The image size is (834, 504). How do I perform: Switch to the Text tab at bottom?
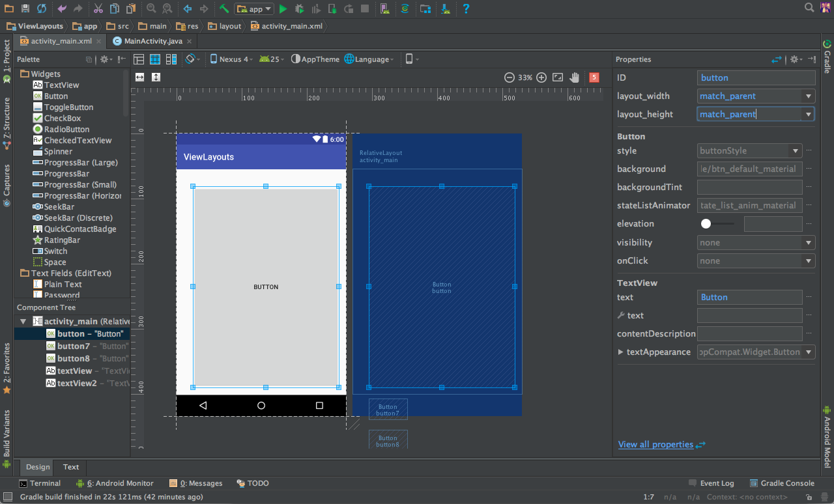(x=71, y=467)
